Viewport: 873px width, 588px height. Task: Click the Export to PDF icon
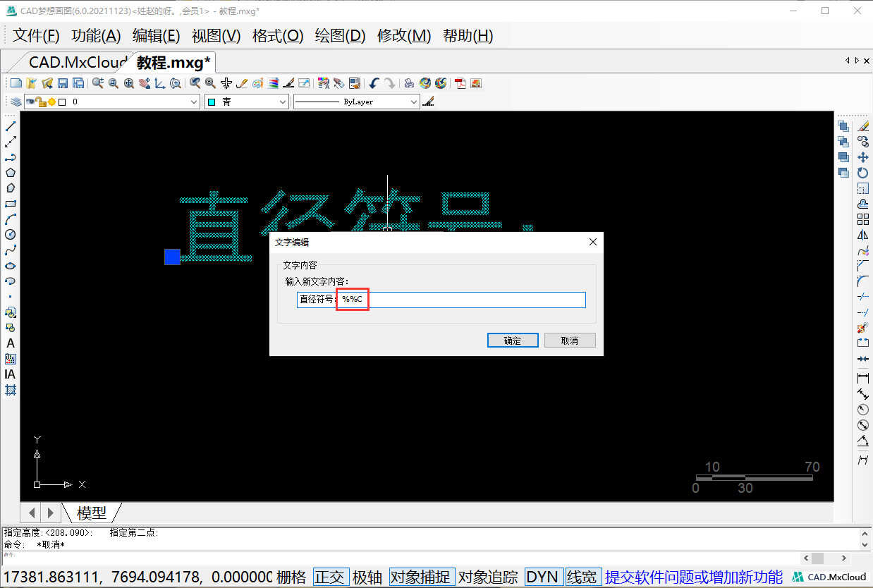(460, 83)
